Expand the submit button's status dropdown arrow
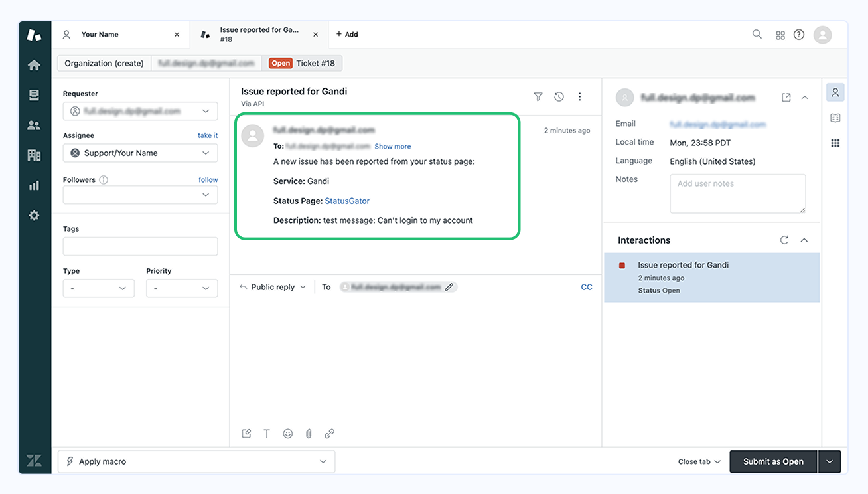The width and height of the screenshot is (868, 494). point(830,461)
